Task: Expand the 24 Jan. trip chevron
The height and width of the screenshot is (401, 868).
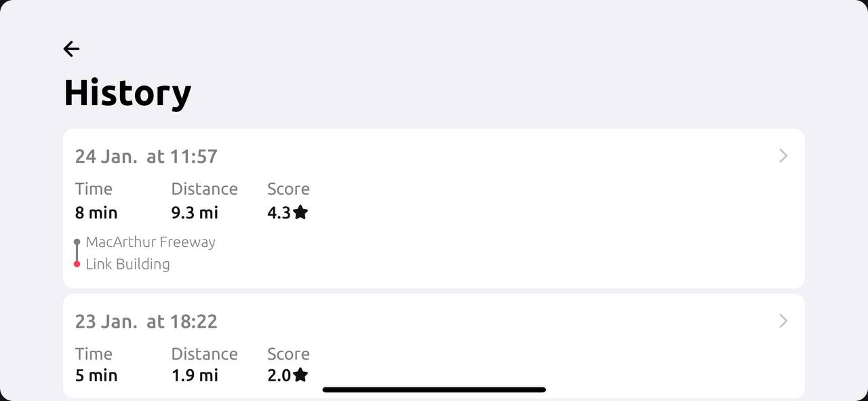Action: 783,156
